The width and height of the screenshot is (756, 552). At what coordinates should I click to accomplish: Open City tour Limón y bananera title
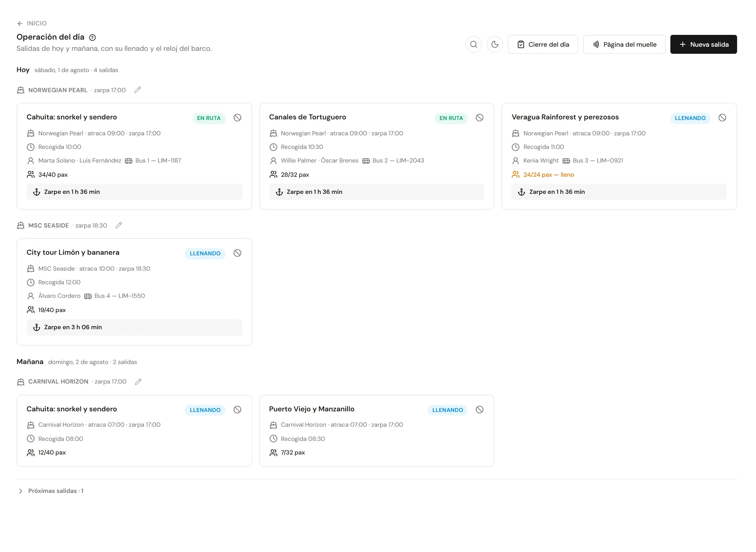(73, 252)
